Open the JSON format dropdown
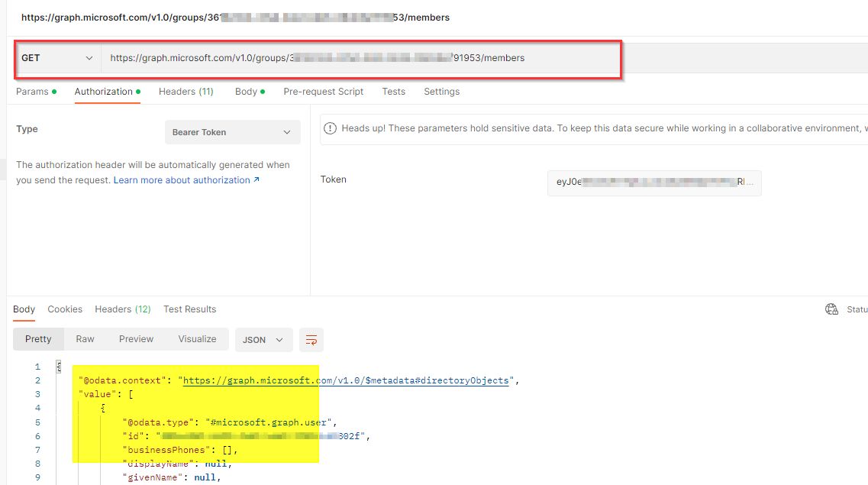Image resolution: width=868 pixels, height=485 pixels. tap(263, 340)
